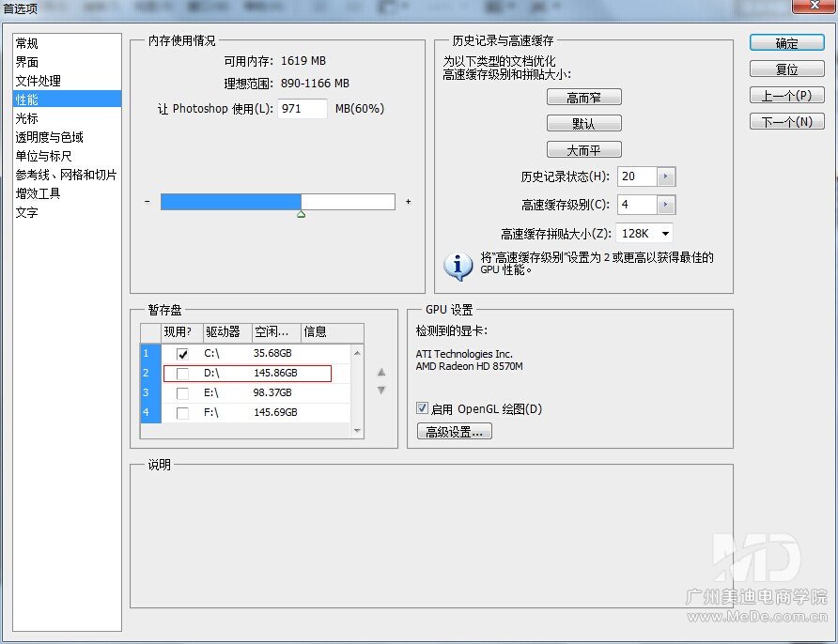The image size is (838, 644).
Task: Click the 确定 button
Action: 786,43
